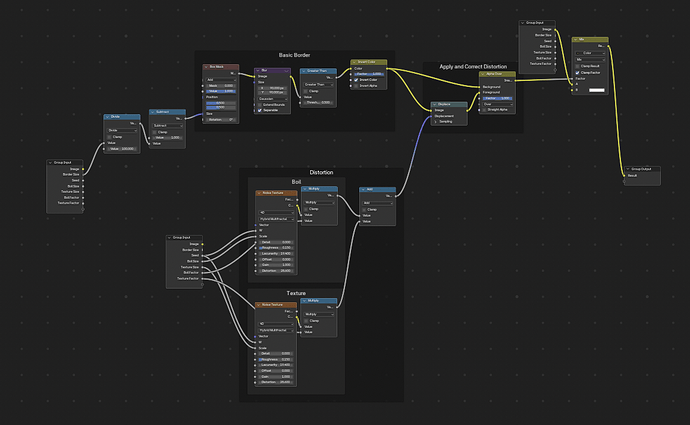Image resolution: width=690 pixels, height=425 pixels.
Task: Click the Subtract node header
Action: click(x=167, y=112)
